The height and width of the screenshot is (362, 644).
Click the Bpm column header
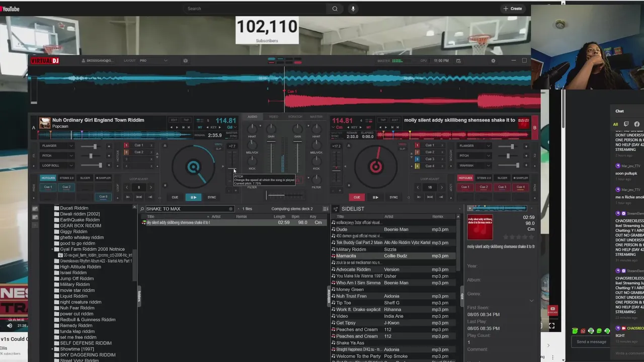coord(296,217)
